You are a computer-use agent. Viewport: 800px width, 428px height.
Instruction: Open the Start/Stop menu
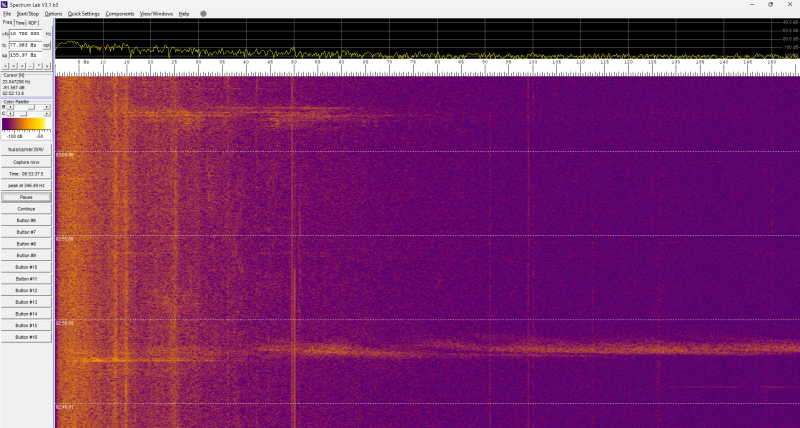pyautogui.click(x=28, y=14)
